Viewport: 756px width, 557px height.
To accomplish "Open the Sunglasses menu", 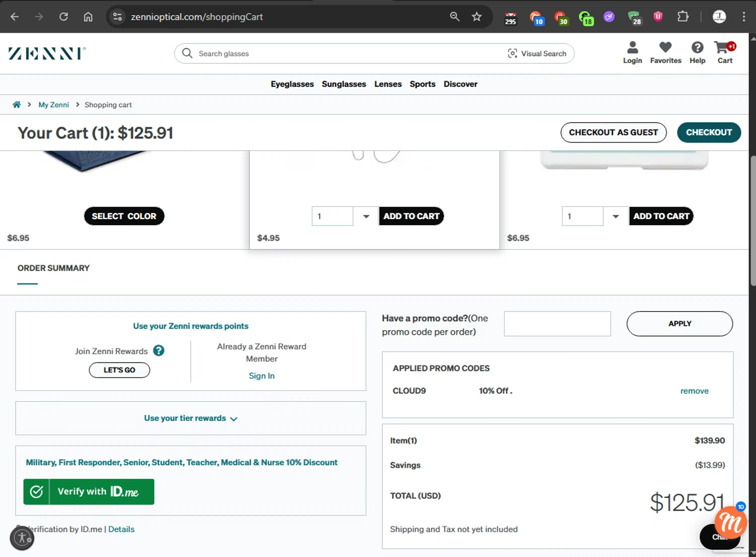I will [344, 84].
